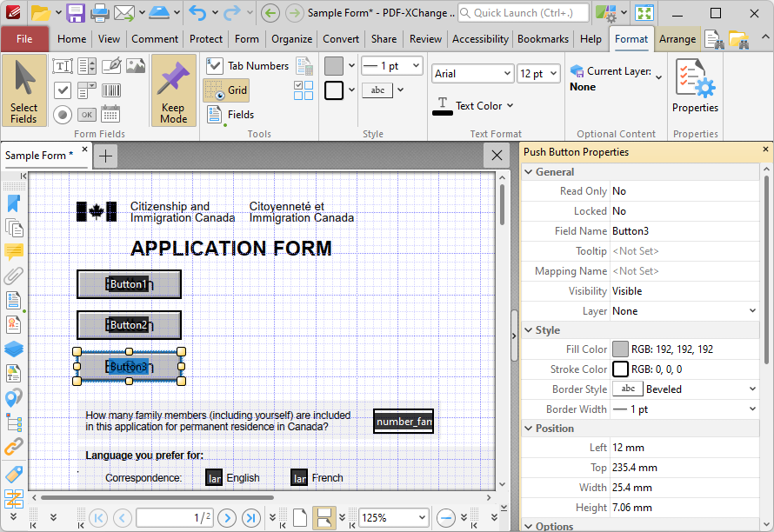774x532 pixels.
Task: Add new document tab with plus button
Action: [x=105, y=156]
